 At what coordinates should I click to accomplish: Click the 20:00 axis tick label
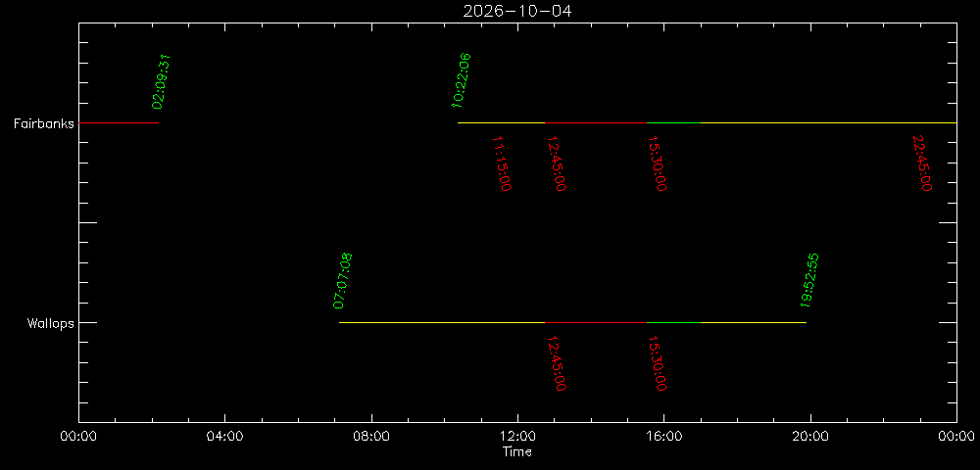point(810,437)
